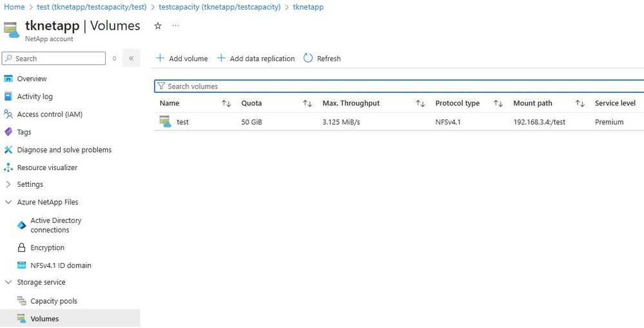This screenshot has width=644, height=328.
Task: Sort by Max. Throughput column arrows
Action: pyautogui.click(x=420, y=104)
